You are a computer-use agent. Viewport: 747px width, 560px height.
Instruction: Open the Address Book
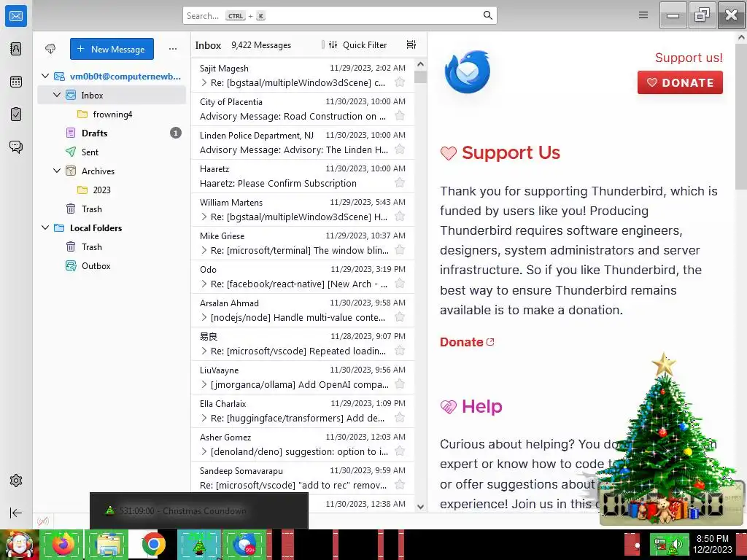click(16, 49)
